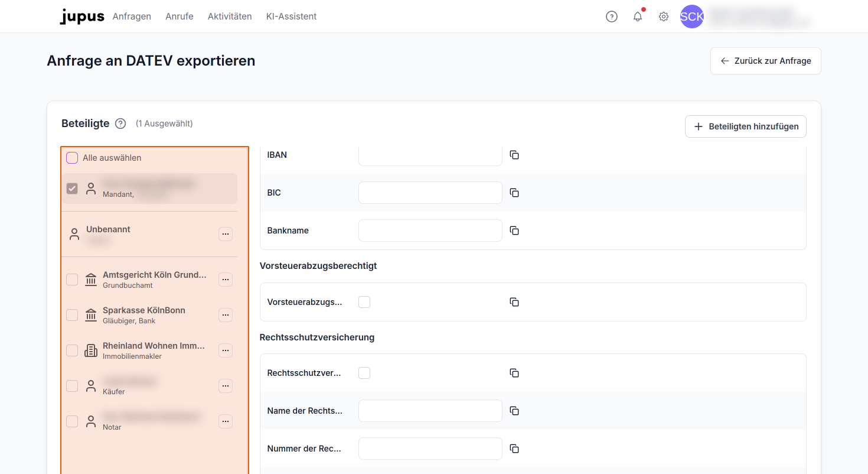Viewport: 868px width, 474px height.
Task: Switch to the Aktivitäten page
Action: point(230,17)
